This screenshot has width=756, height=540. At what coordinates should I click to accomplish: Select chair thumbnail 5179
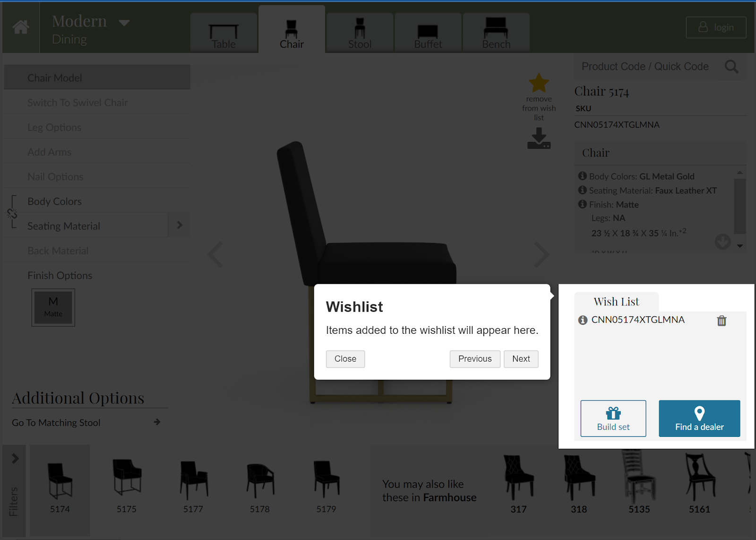tap(326, 487)
